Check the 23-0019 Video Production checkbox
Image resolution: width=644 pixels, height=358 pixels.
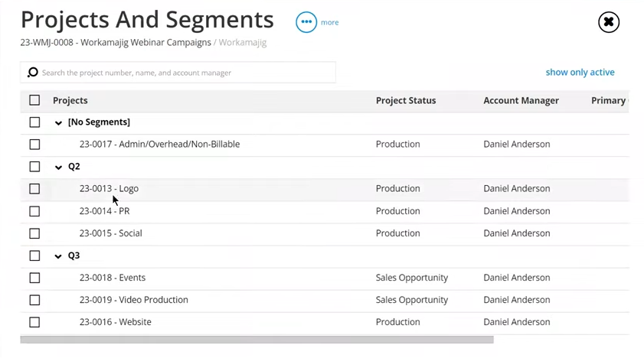[34, 300]
